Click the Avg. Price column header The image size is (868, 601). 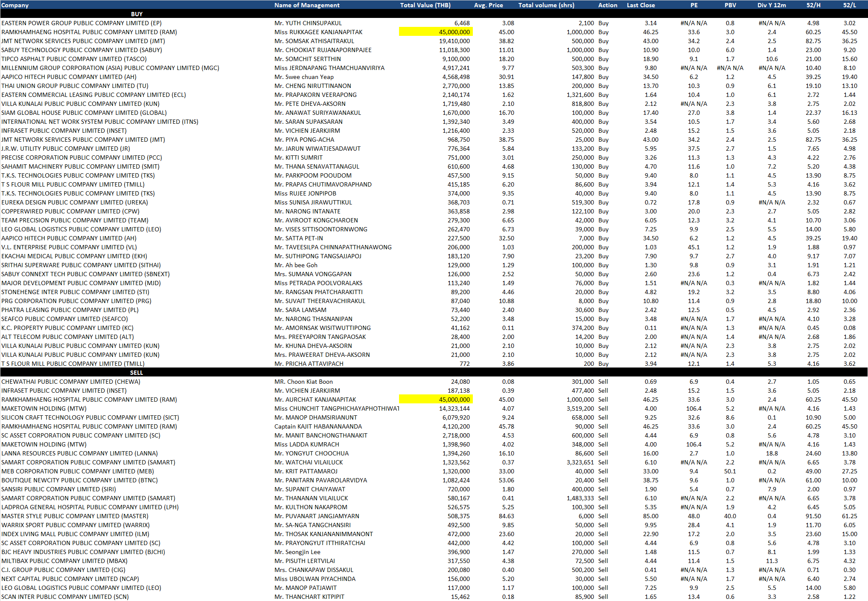pyautogui.click(x=488, y=5)
